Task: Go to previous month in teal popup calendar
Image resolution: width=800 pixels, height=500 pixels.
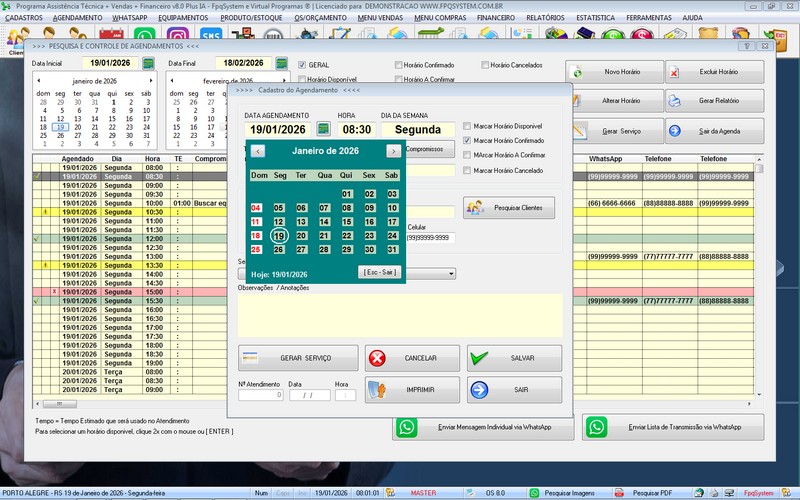Action: (x=258, y=151)
